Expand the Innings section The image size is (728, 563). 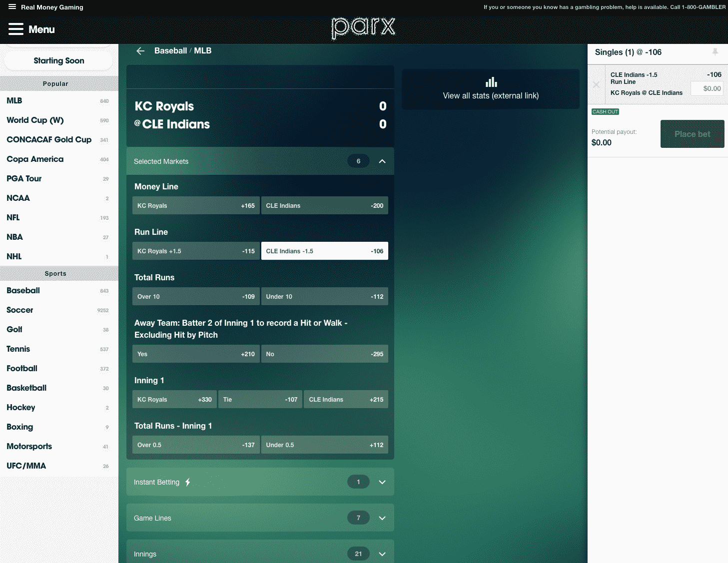382,554
